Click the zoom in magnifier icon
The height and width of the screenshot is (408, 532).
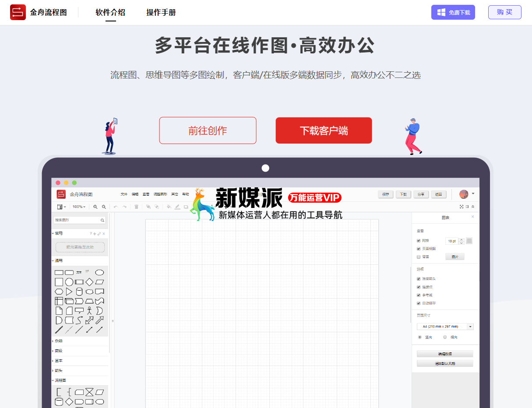click(x=95, y=207)
